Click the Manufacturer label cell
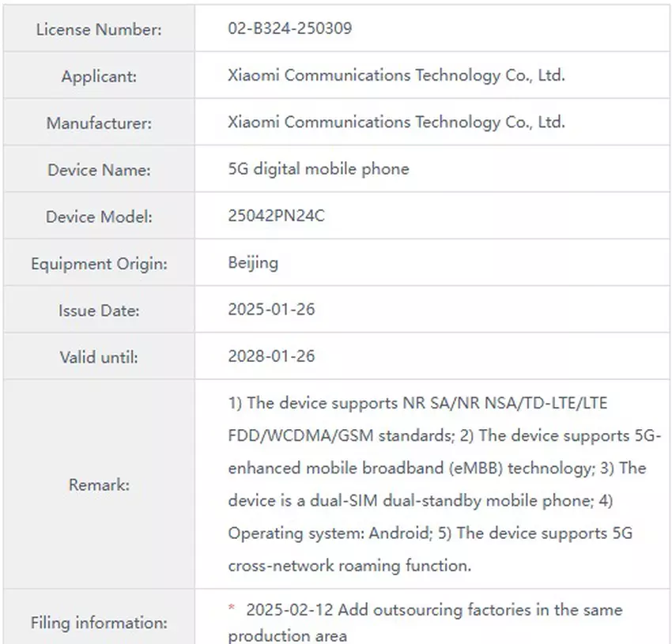 click(98, 122)
